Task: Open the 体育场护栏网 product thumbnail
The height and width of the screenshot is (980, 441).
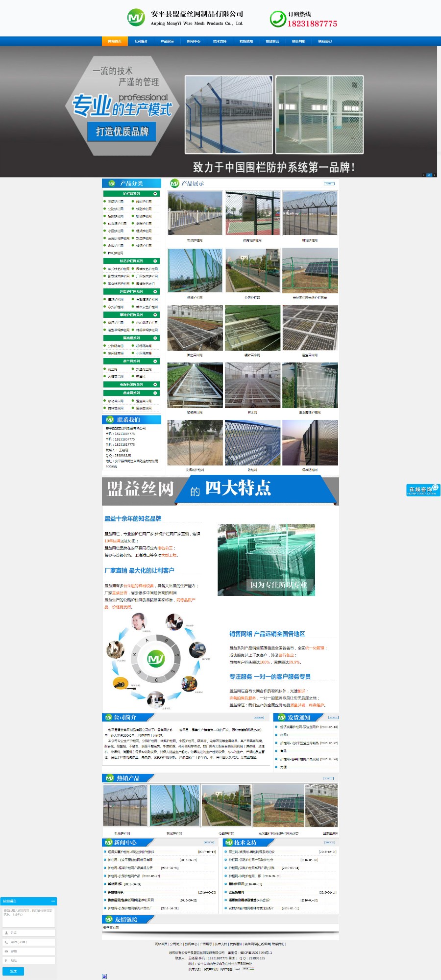Action: [252, 213]
